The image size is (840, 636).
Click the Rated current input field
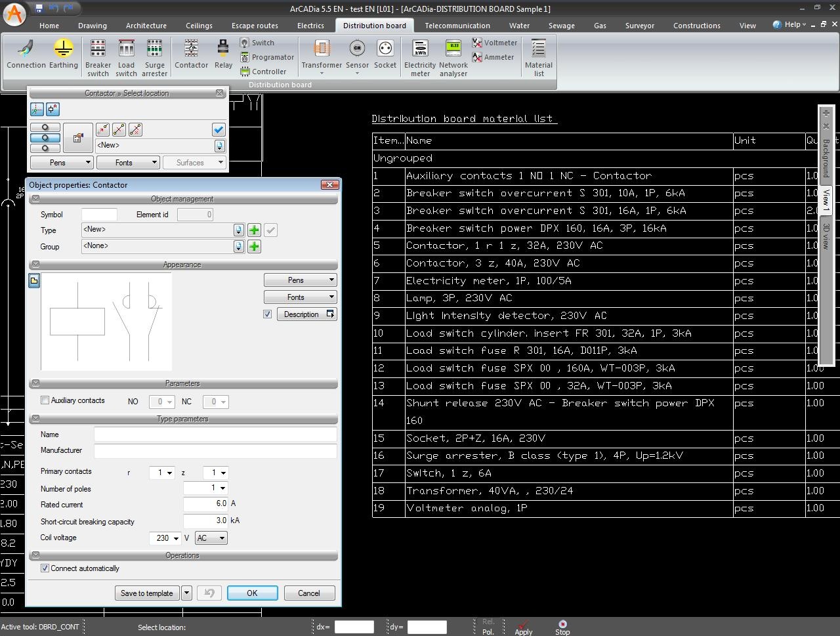coord(205,504)
